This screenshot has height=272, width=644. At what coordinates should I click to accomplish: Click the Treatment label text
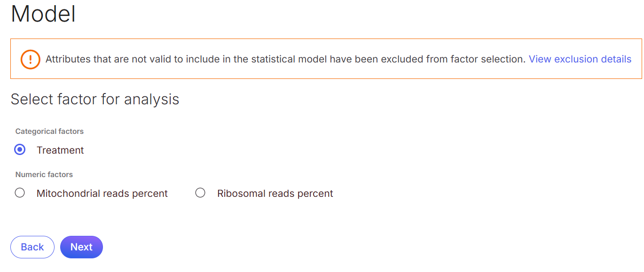coord(60,150)
